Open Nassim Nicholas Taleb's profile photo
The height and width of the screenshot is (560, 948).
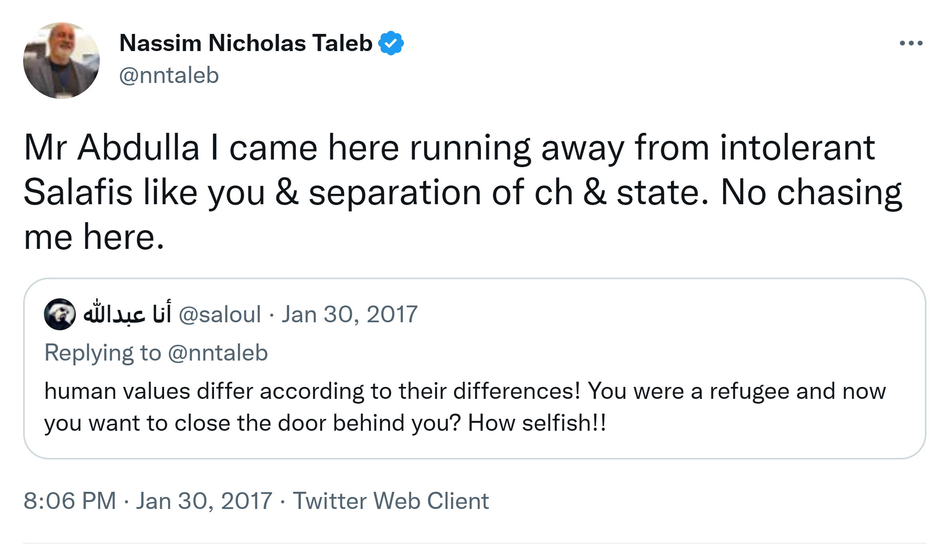[61, 61]
